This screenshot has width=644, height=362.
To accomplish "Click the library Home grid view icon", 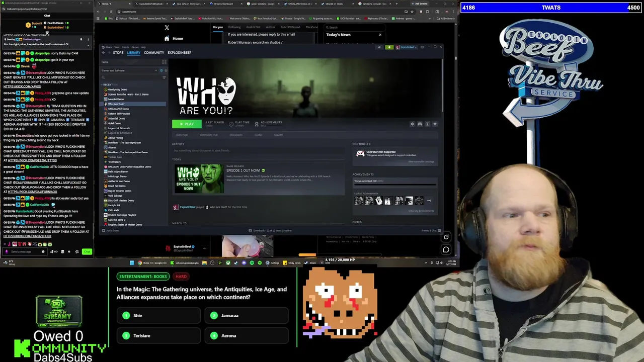I will point(164,62).
